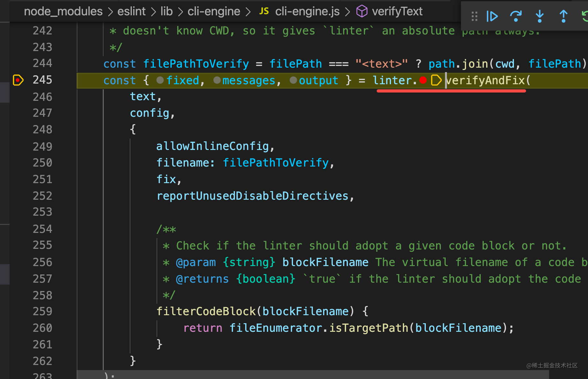The height and width of the screenshot is (379, 588).
Task: Click the Step Over debug icon
Action: pos(516,16)
